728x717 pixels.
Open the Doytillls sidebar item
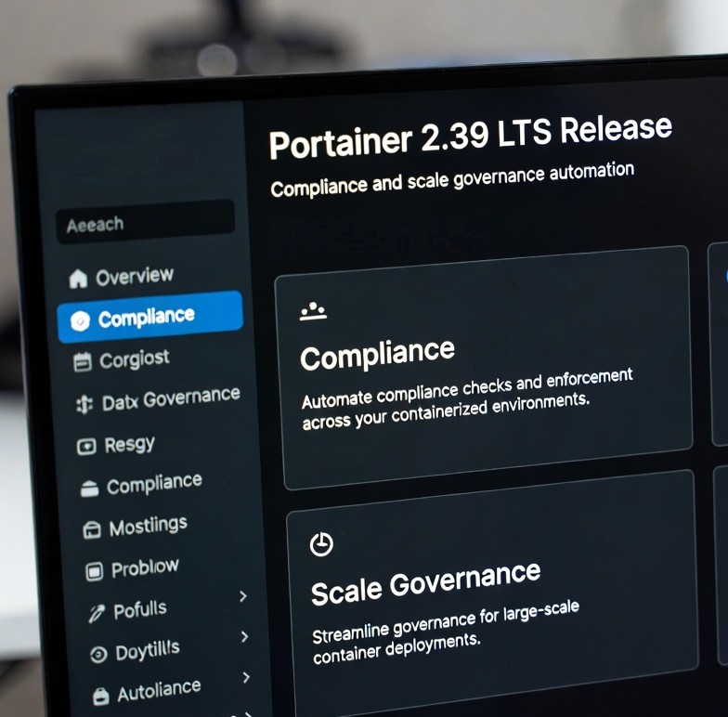point(136,651)
